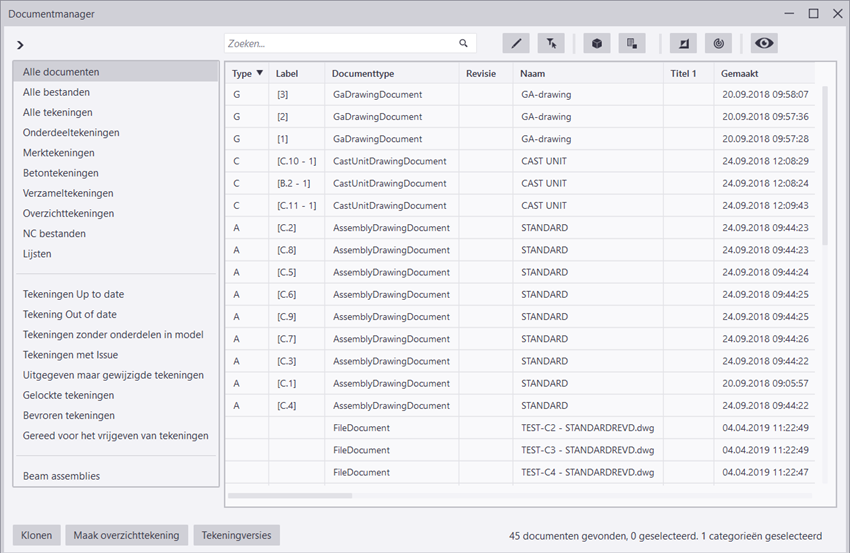Open the Tekeningversies button

coord(236,535)
